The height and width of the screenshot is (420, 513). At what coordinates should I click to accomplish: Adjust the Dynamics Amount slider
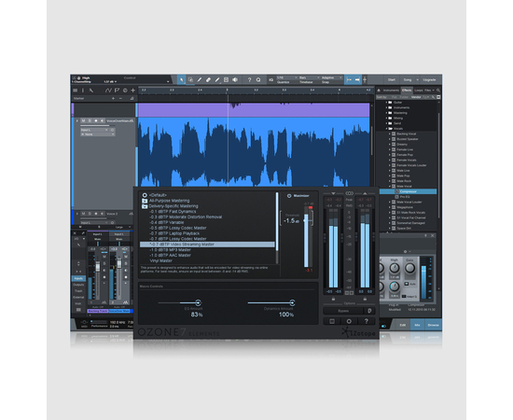point(292,302)
